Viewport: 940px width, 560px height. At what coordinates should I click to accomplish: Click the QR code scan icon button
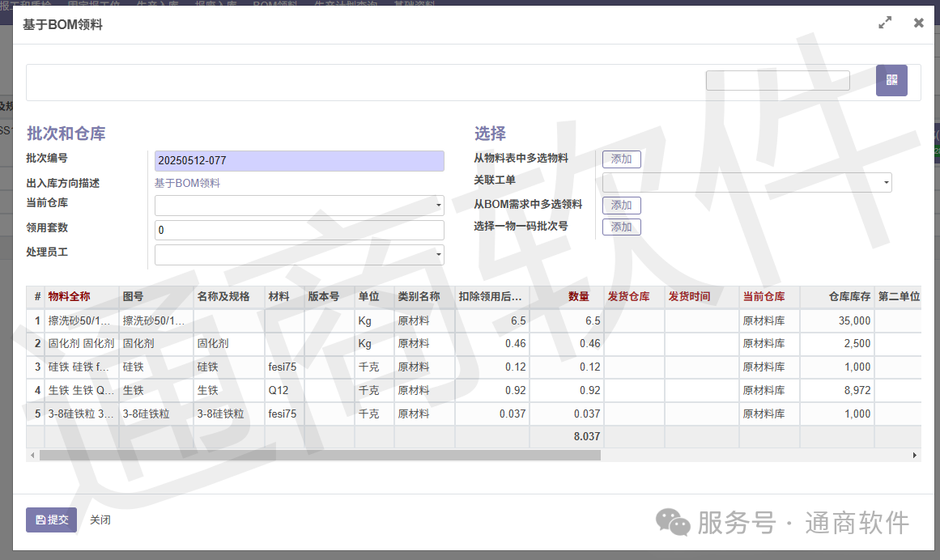891,80
